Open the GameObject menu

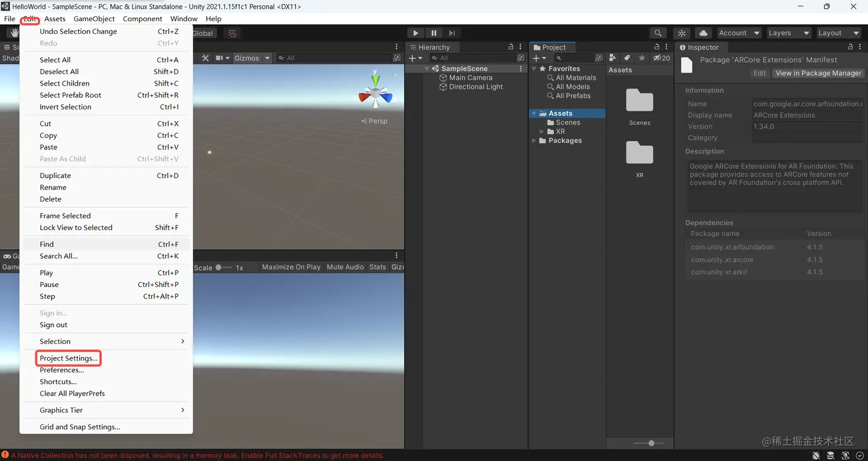point(94,19)
